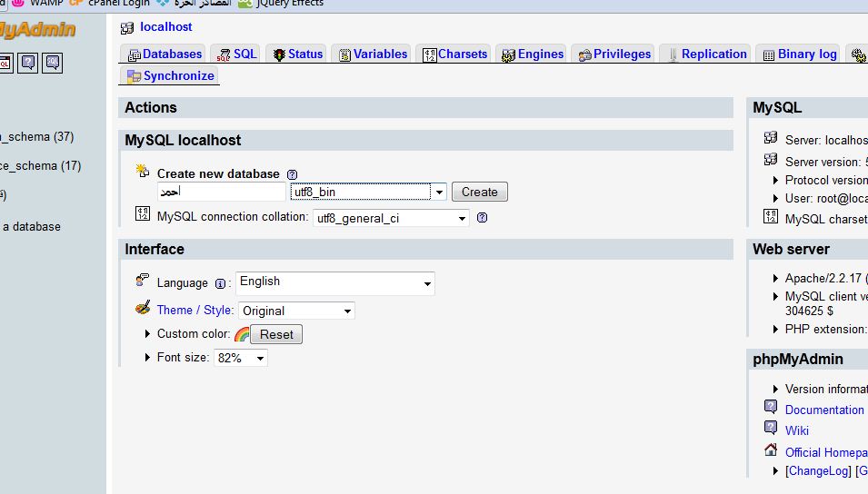The height and width of the screenshot is (494, 868).
Task: Open the Synchronize tab
Action: (169, 75)
